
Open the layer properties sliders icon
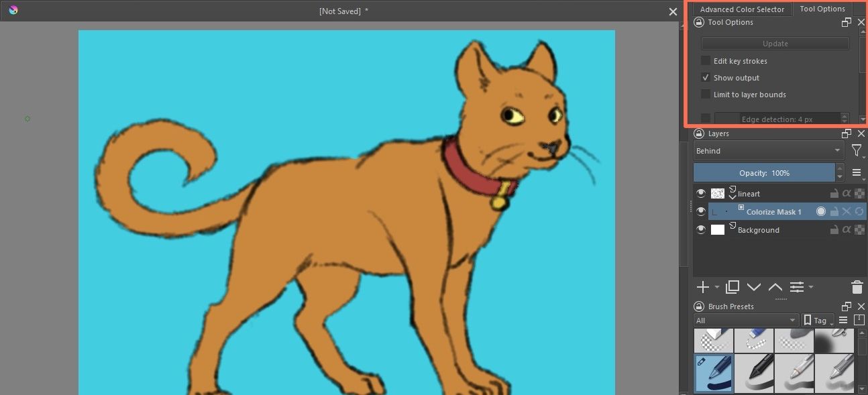coord(798,287)
